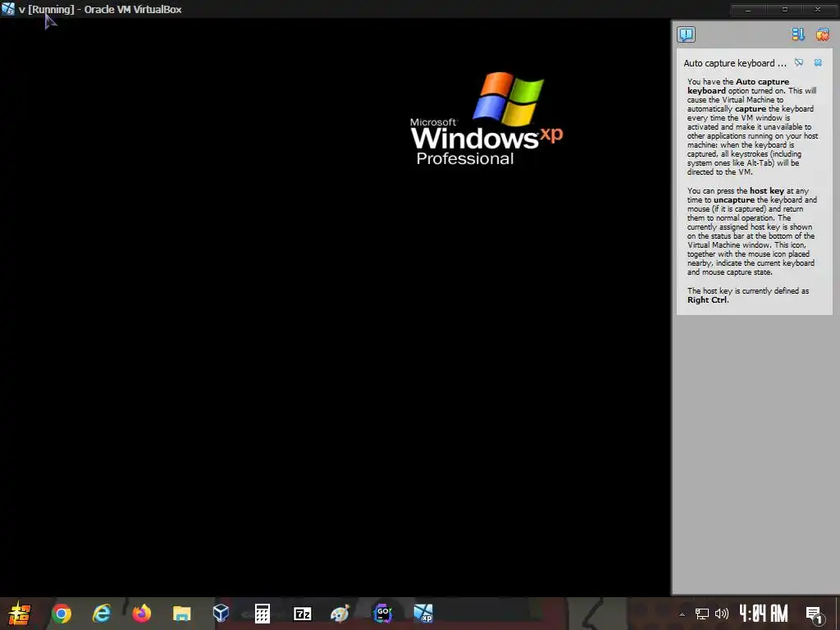The width and height of the screenshot is (840, 630).
Task: Select the running XP virtual machine taskbar icon
Action: pyautogui.click(x=423, y=614)
